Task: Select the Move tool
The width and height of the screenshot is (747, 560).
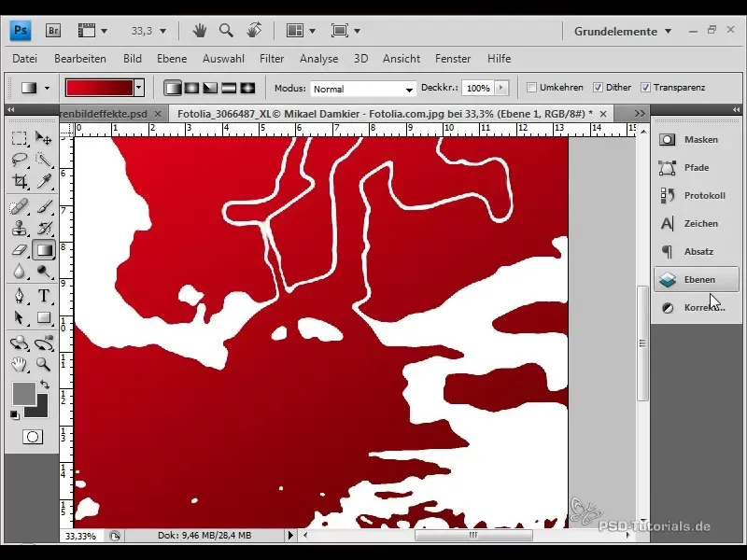Action: click(x=43, y=138)
